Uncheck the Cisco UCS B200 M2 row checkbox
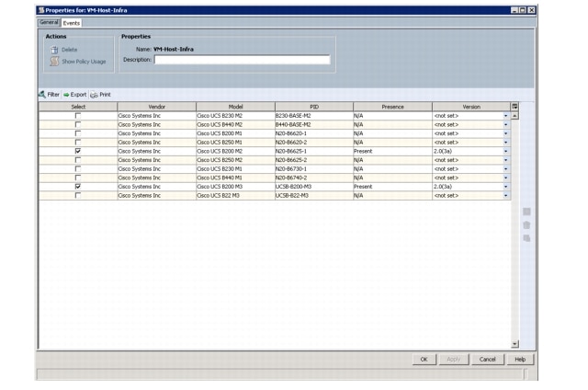The width and height of the screenshot is (588, 390). tap(78, 151)
